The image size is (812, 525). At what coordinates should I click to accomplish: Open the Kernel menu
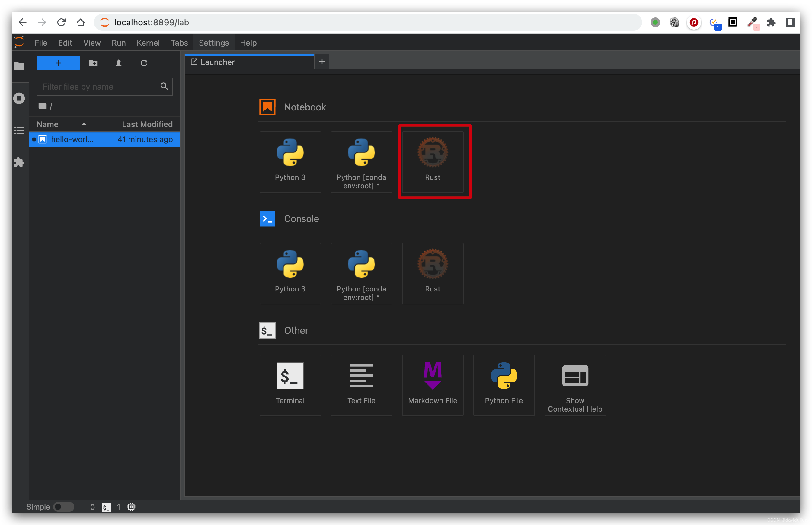coord(148,43)
